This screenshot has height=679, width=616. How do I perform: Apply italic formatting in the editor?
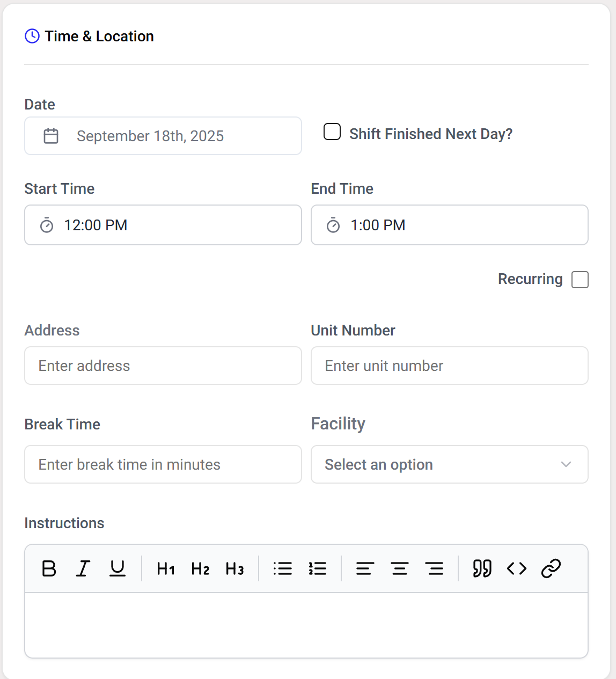[x=83, y=568]
